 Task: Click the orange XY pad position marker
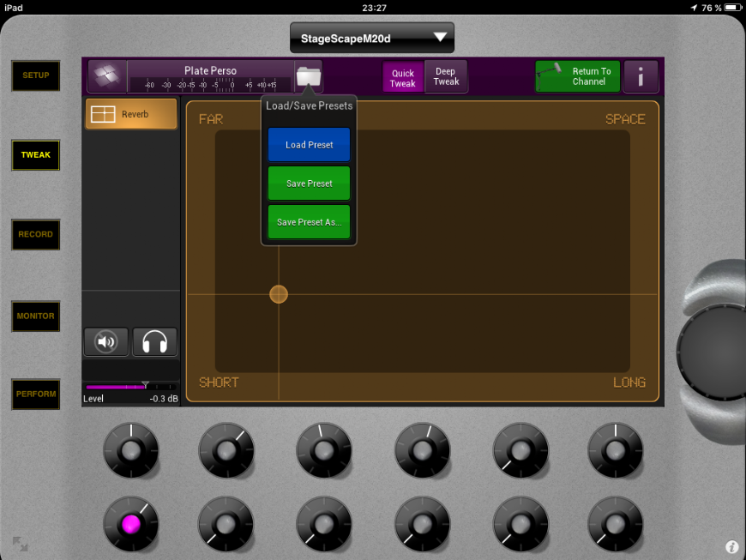click(279, 294)
